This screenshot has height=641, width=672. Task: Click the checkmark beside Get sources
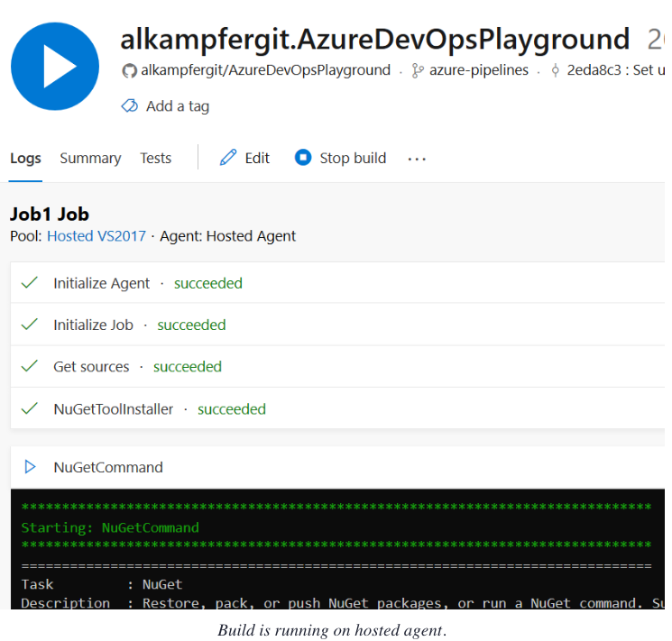pyautogui.click(x=30, y=366)
